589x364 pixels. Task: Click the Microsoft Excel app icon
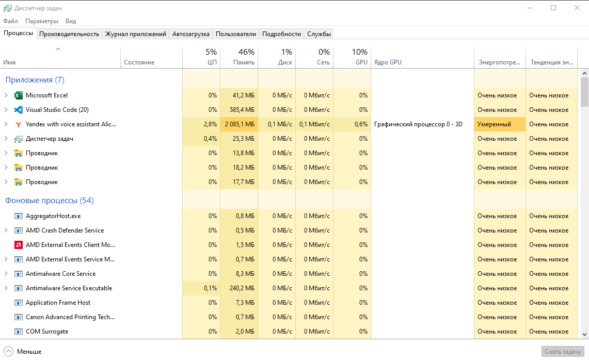pos(19,95)
